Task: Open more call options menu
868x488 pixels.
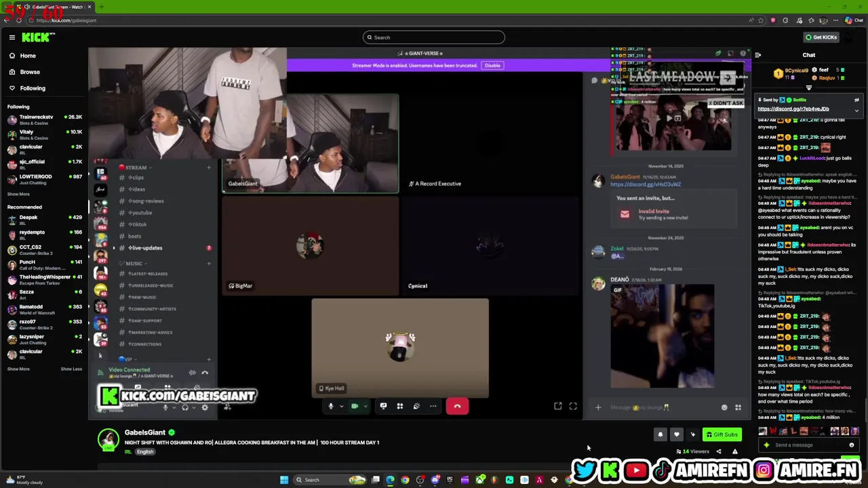Action: (433, 406)
